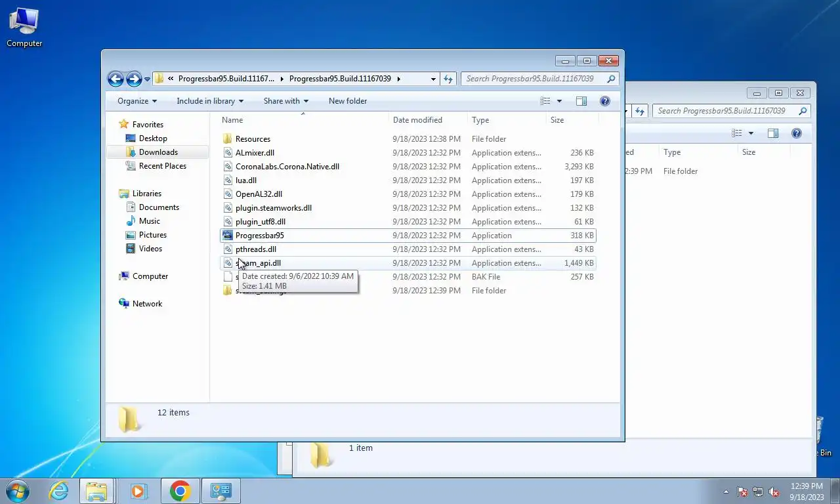This screenshot has height=504, width=840.
Task: Open the Share with menu
Action: (286, 101)
